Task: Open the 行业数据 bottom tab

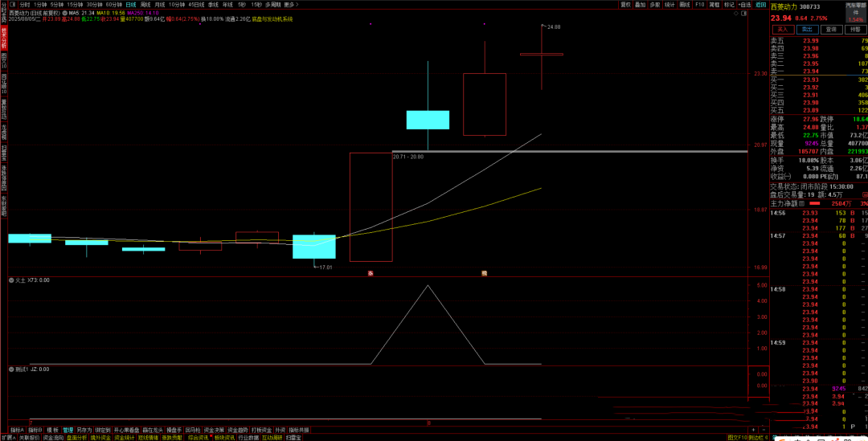Action: (248, 437)
